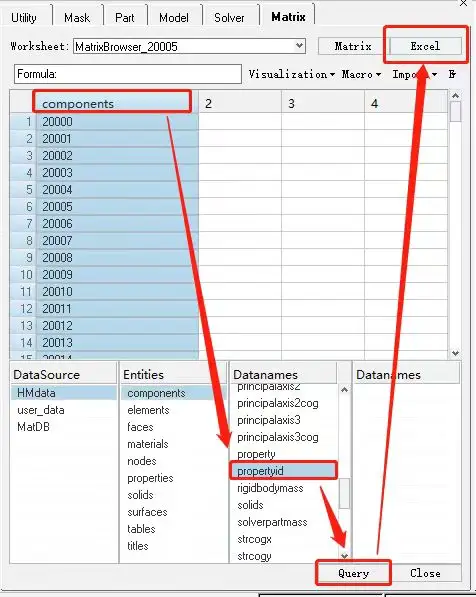Select properties in Entities list
Viewport: 476px width, 597px height.
(x=173, y=478)
